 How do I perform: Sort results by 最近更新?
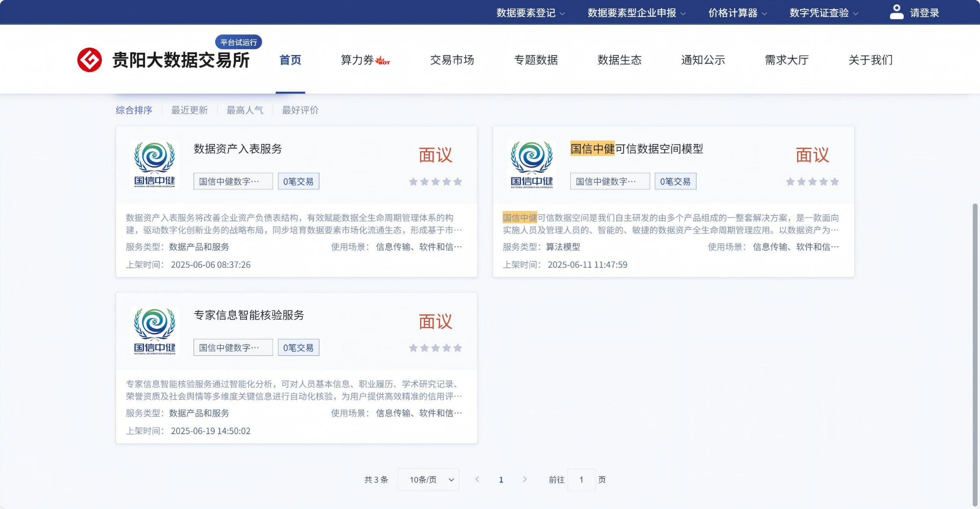point(189,110)
